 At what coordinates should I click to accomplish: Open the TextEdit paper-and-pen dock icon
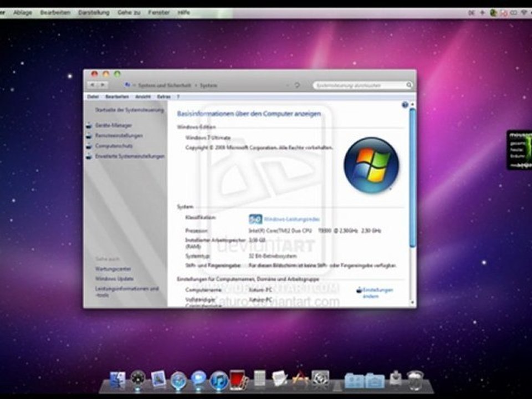point(279,379)
